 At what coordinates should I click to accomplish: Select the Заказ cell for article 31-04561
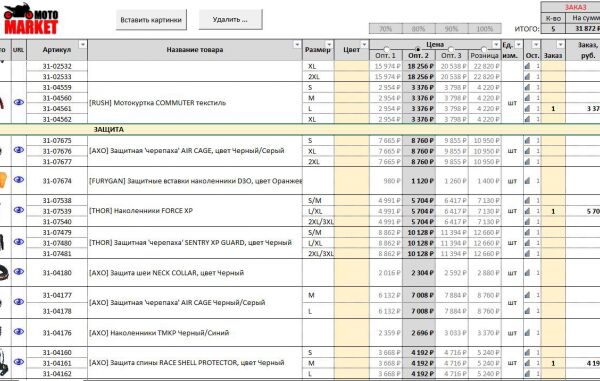tap(553, 109)
